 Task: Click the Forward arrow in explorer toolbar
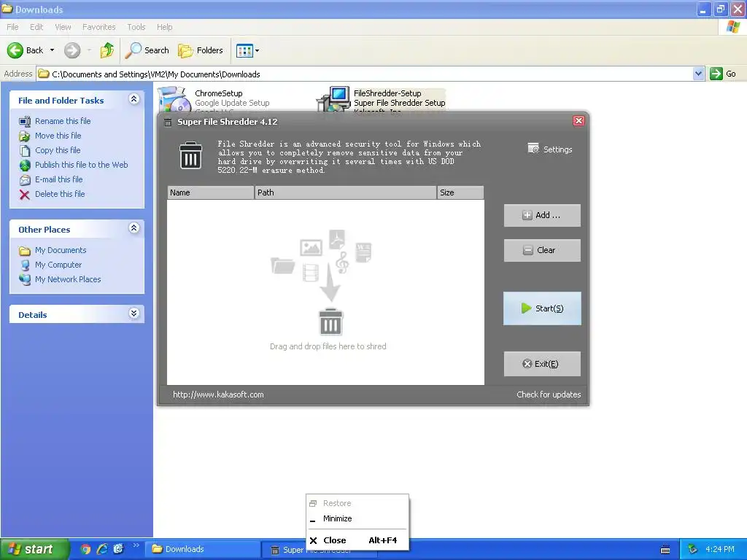[x=72, y=50]
